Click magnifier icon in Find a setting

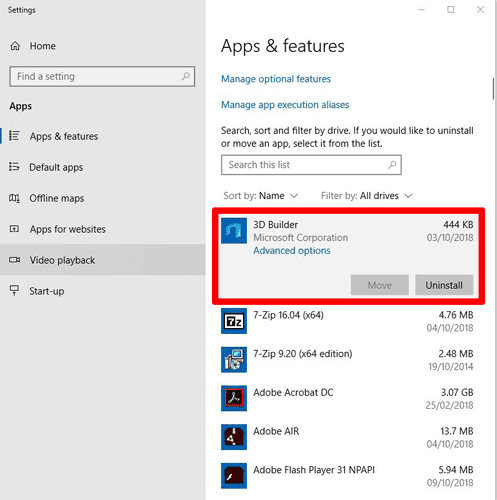(186, 76)
